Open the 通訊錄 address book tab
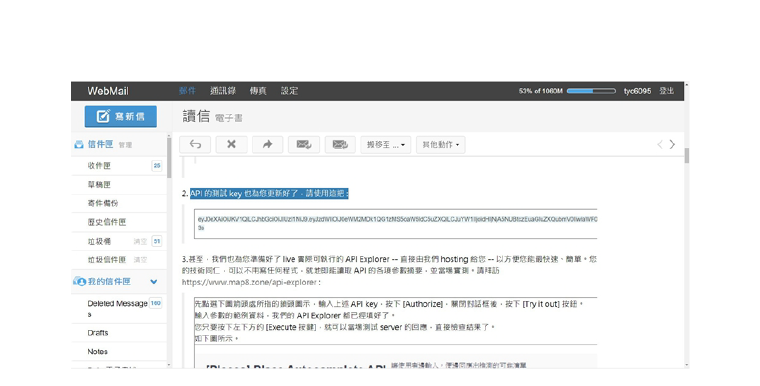 tap(223, 91)
